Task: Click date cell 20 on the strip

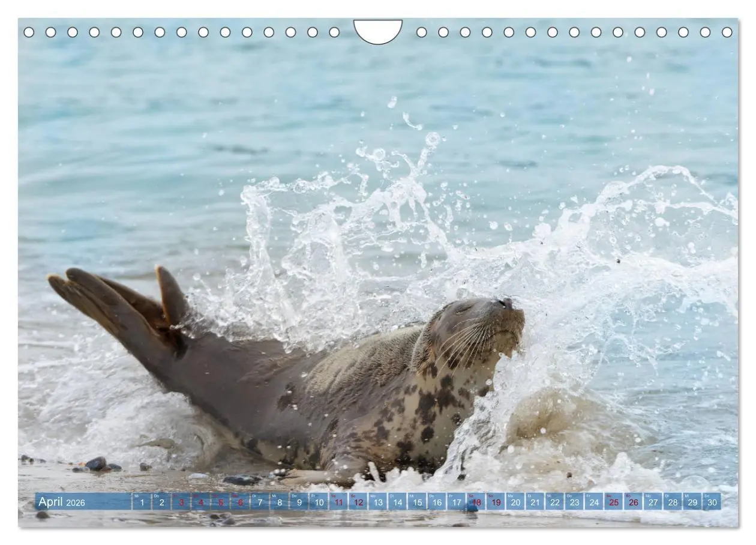Action: tap(515, 504)
